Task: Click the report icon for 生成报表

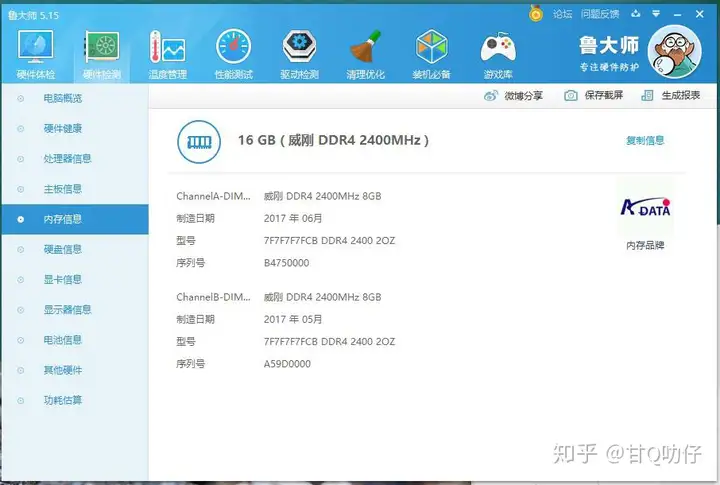Action: pyautogui.click(x=647, y=96)
